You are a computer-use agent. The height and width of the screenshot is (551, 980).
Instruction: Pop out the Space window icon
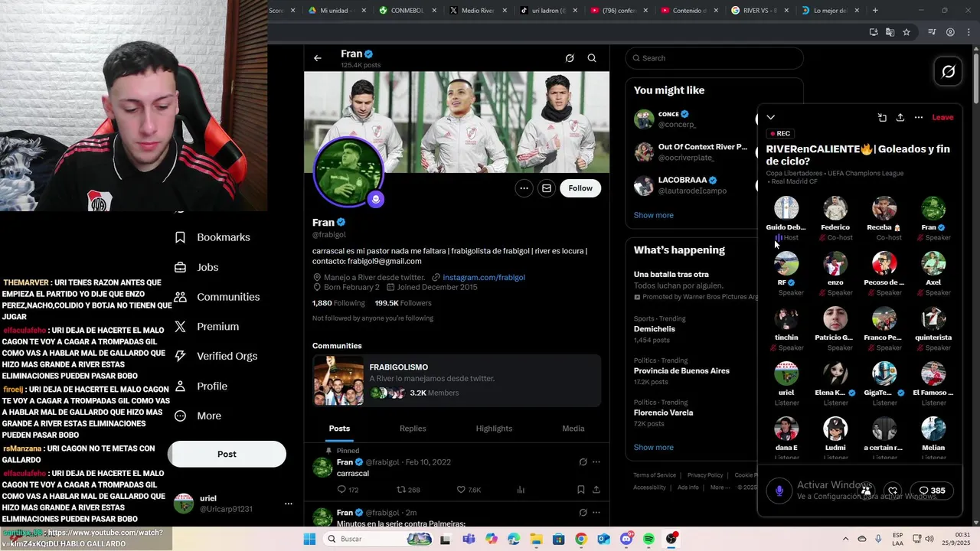tap(882, 118)
